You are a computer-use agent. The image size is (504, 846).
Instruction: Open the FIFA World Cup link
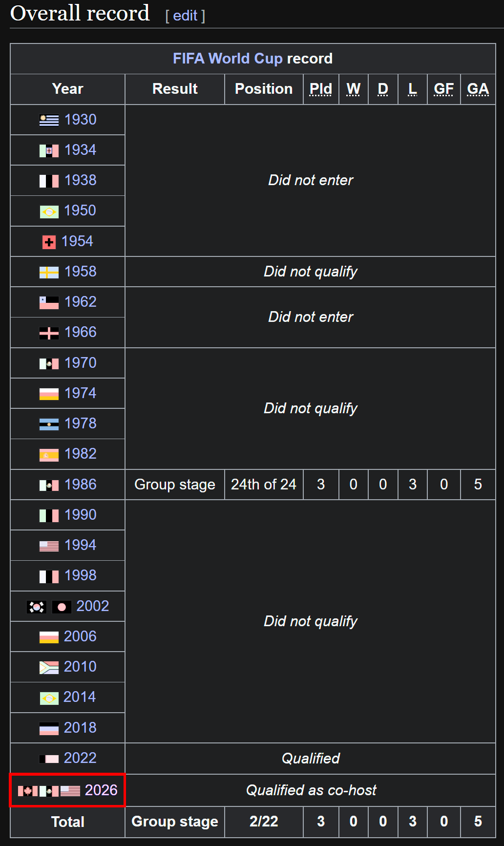coord(228,59)
